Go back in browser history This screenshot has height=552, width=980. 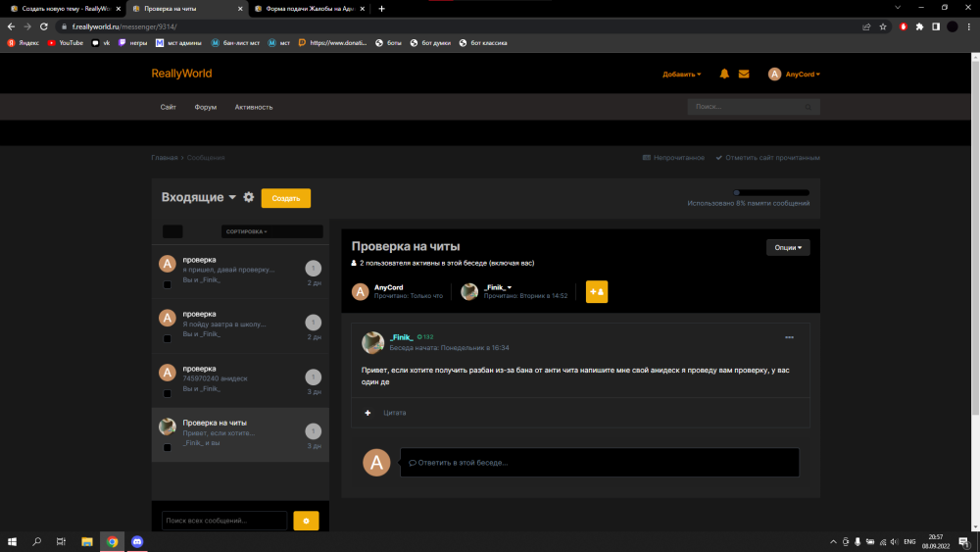[x=11, y=26]
